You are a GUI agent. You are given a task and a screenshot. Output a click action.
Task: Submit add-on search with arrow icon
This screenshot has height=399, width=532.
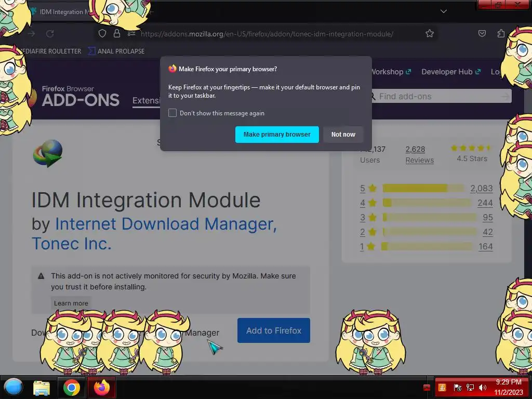(x=505, y=97)
